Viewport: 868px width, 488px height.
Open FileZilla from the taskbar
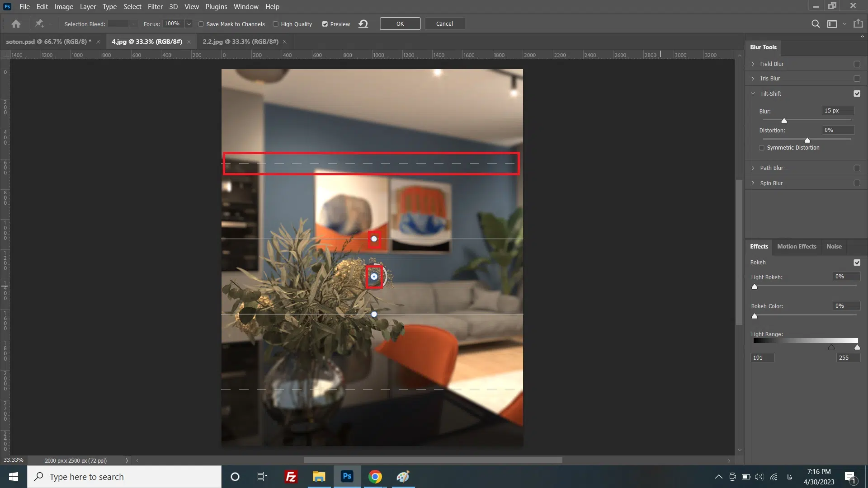291,477
